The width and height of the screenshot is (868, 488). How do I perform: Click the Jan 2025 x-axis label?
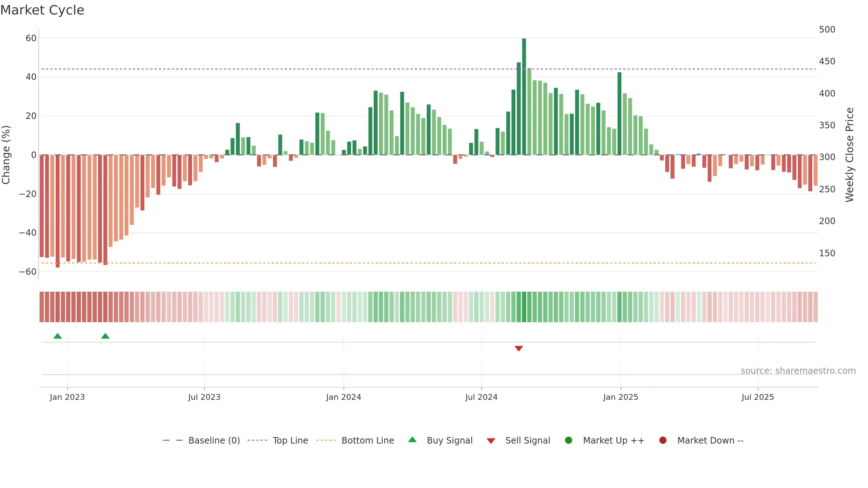(621, 397)
